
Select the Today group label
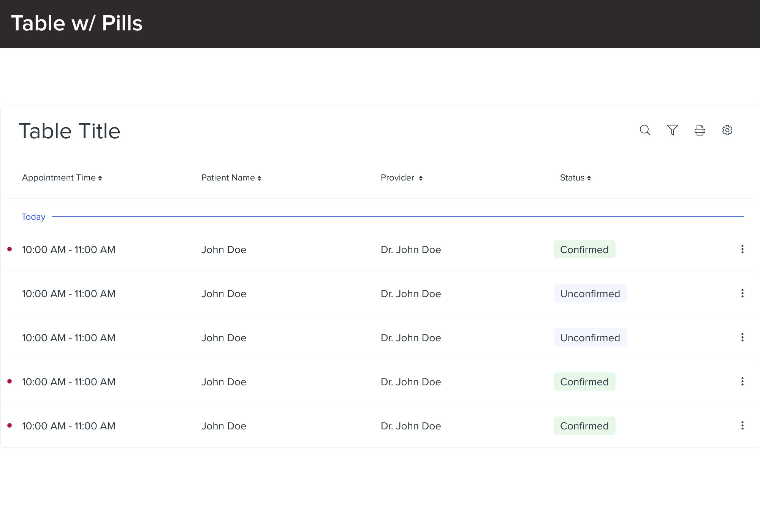click(33, 217)
